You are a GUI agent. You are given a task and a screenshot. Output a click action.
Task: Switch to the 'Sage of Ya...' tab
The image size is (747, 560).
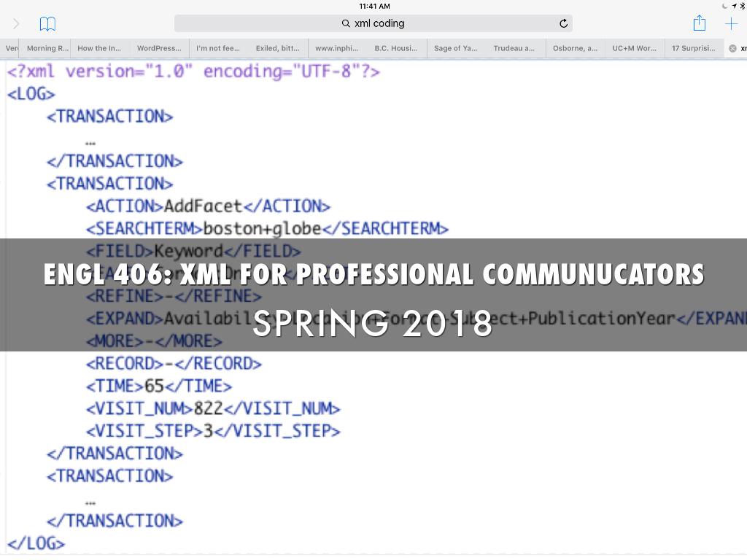click(455, 49)
